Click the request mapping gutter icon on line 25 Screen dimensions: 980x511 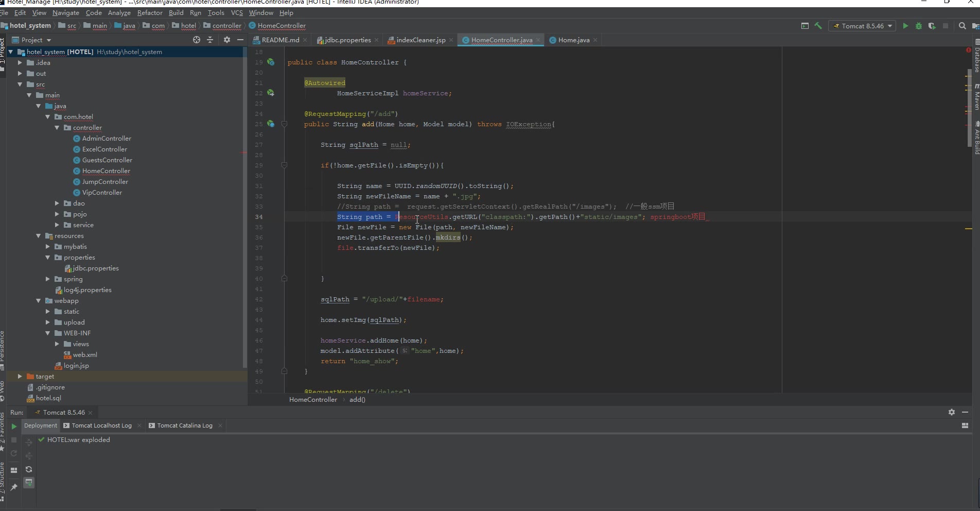pyautogui.click(x=271, y=124)
